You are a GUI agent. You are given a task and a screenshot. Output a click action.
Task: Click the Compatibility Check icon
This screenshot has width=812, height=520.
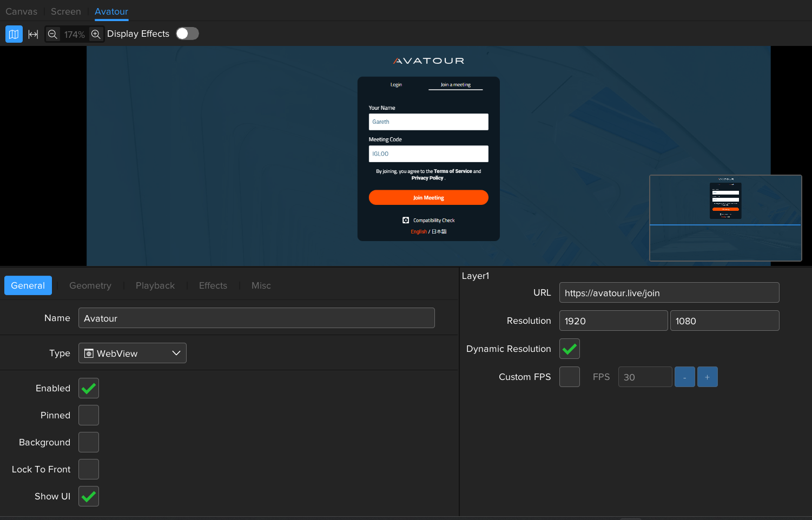tap(406, 221)
